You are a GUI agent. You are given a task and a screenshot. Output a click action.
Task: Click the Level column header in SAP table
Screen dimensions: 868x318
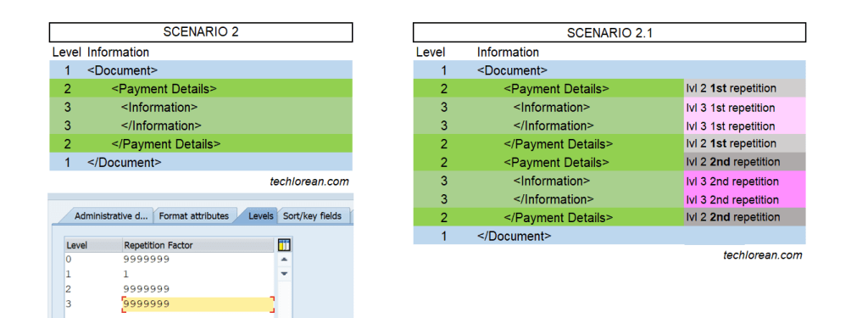pos(93,245)
